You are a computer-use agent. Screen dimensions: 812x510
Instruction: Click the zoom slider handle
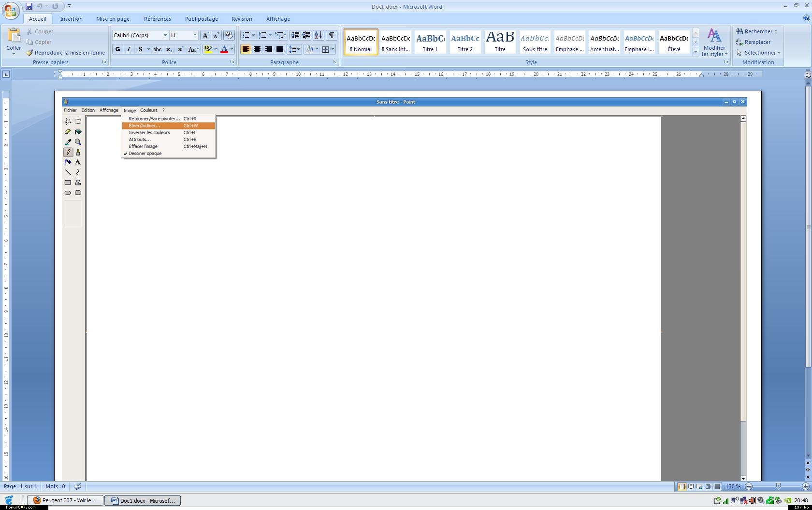pyautogui.click(x=778, y=486)
